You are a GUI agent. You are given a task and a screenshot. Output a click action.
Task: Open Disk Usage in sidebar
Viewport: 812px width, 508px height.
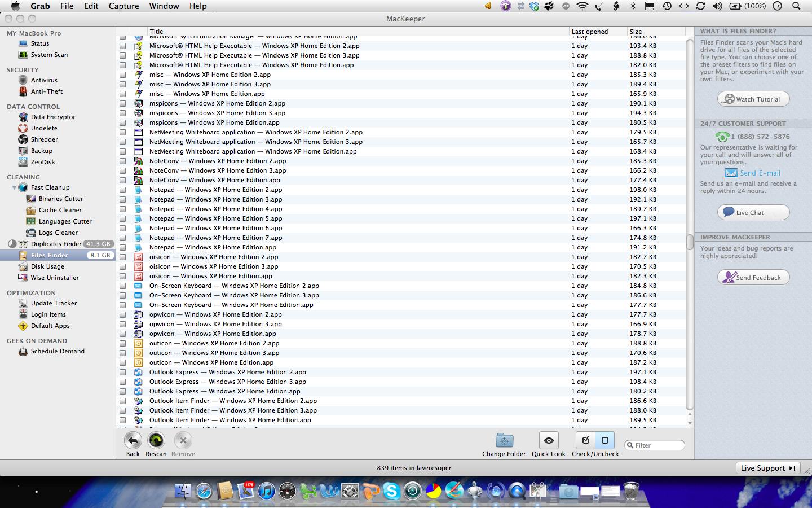pyautogui.click(x=47, y=266)
